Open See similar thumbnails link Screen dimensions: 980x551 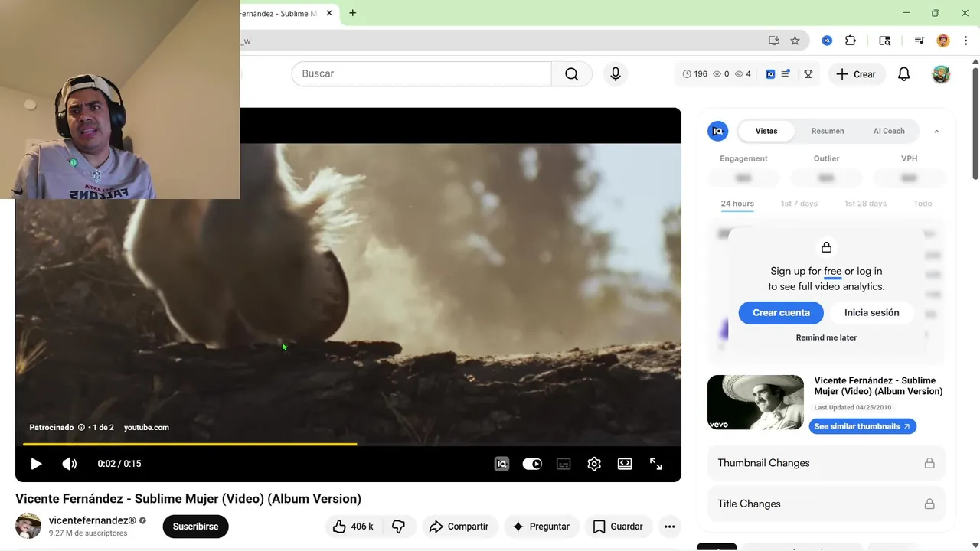[x=862, y=426]
